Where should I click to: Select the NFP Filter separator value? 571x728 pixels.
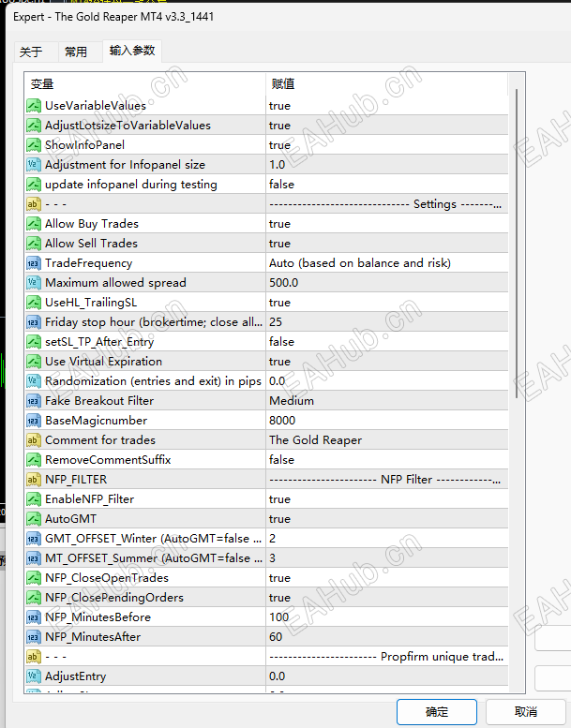(x=387, y=480)
